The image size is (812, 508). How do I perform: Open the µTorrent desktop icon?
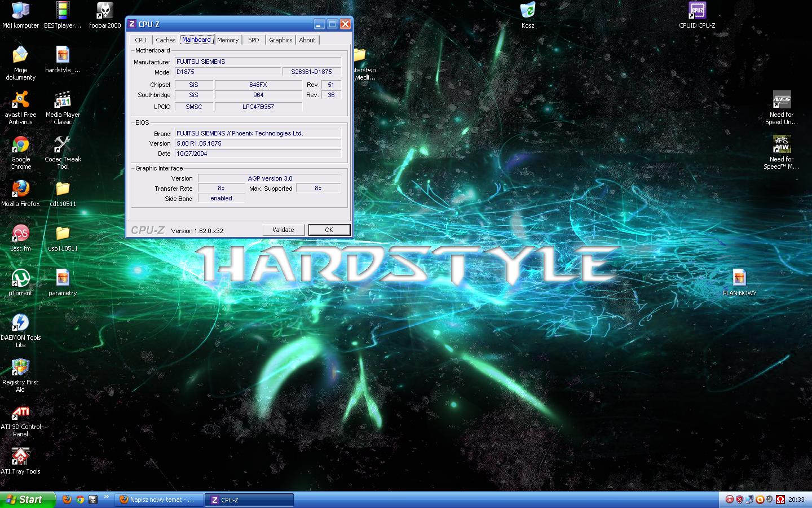pos(20,278)
